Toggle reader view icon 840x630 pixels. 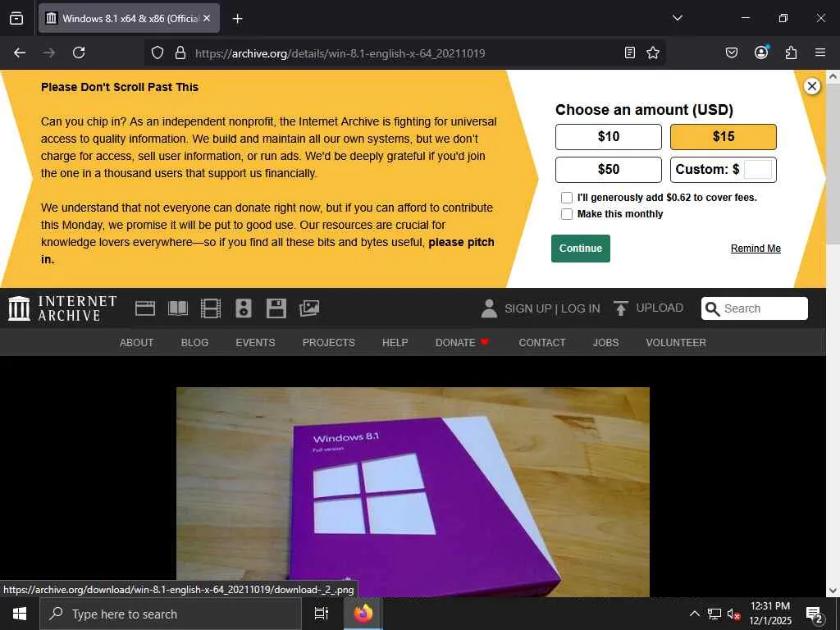(630, 52)
